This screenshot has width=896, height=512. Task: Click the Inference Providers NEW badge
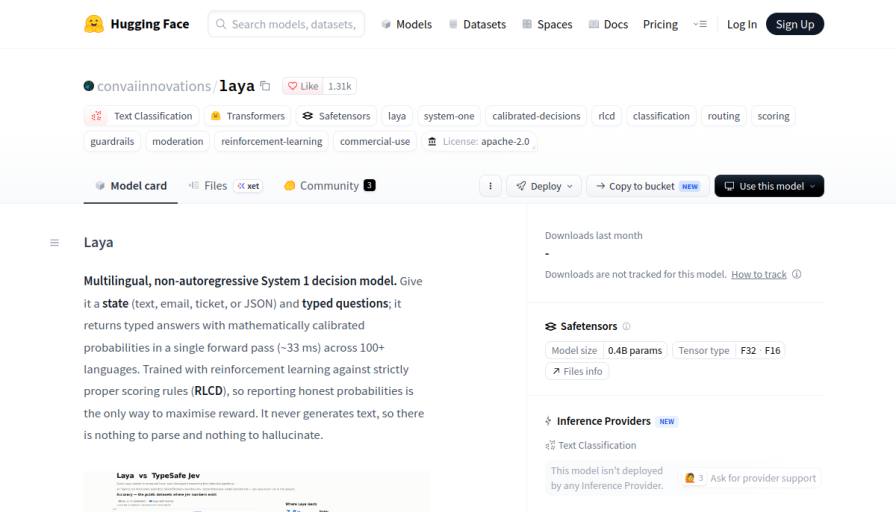[x=667, y=422]
